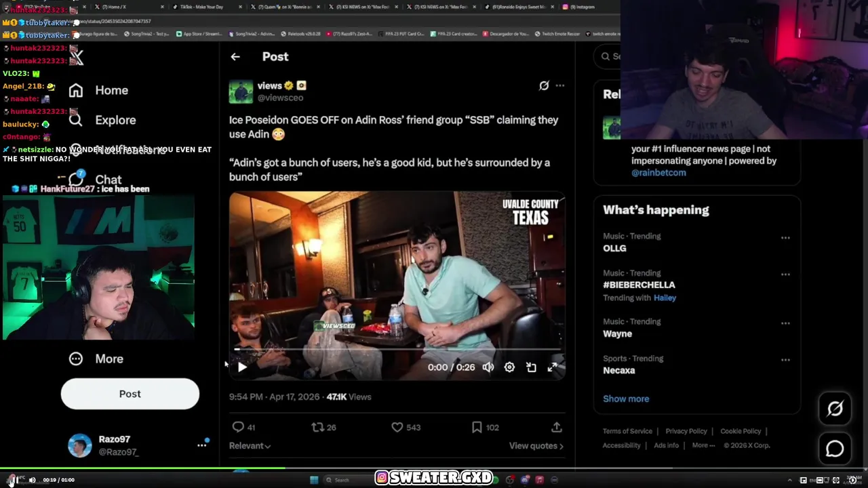
Task: Open the Ads info footer link
Action: 666,445
